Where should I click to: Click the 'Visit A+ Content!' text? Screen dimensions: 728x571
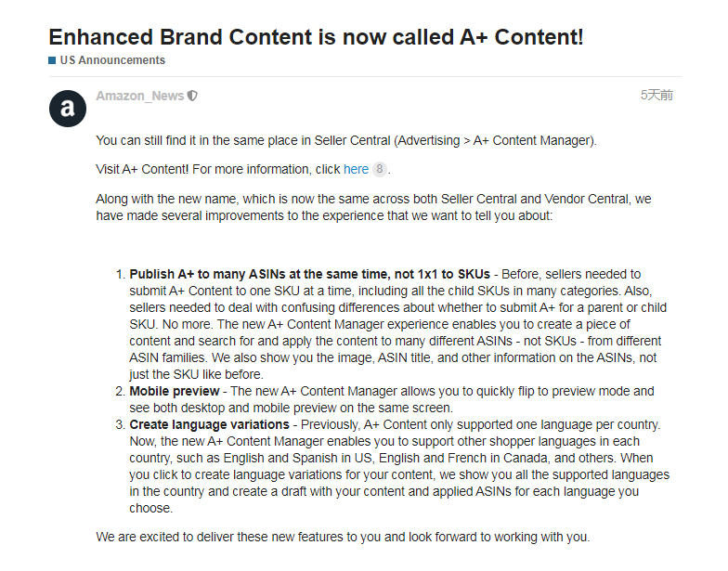pos(142,169)
